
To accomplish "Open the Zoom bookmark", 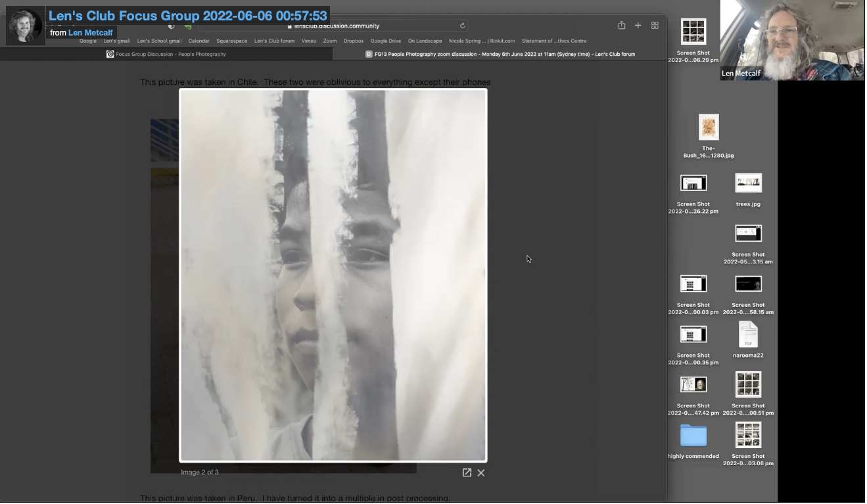I will click(x=330, y=41).
